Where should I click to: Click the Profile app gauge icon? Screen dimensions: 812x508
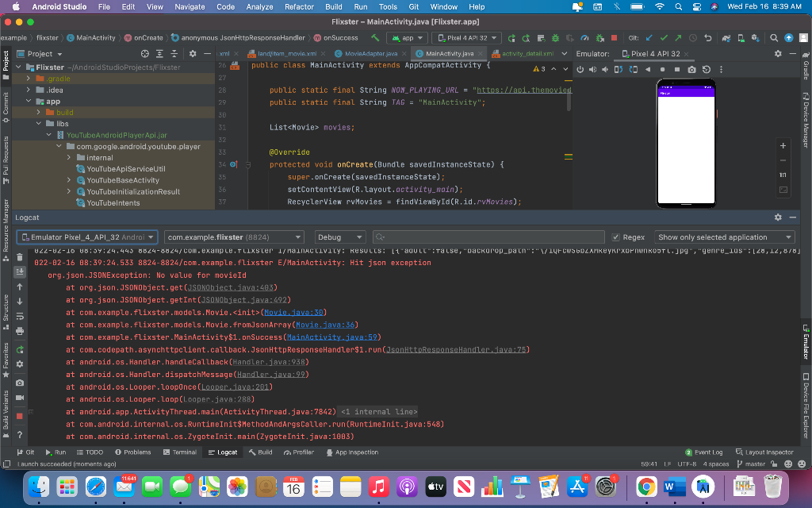click(x=584, y=38)
